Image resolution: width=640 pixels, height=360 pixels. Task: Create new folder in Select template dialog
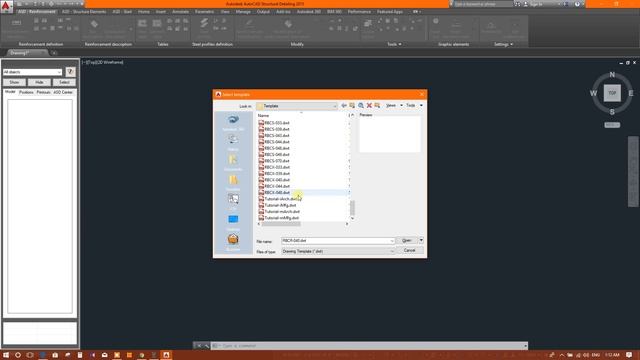coord(377,106)
